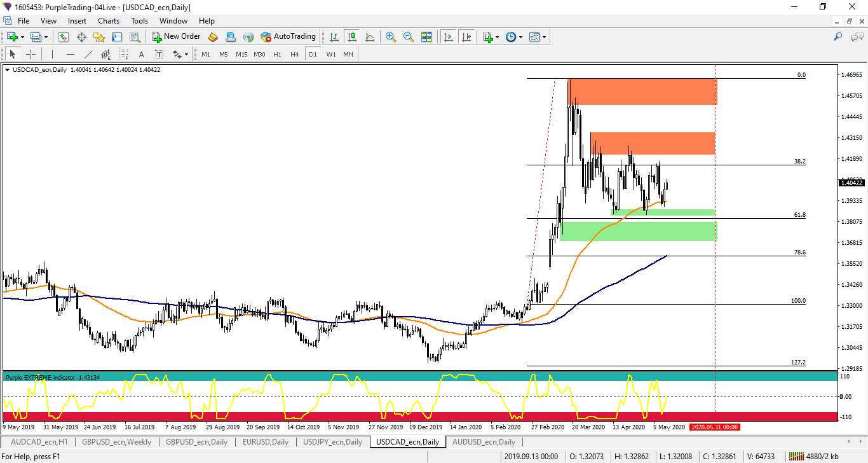
Task: Click the New Chart icon
Action: [x=12, y=37]
